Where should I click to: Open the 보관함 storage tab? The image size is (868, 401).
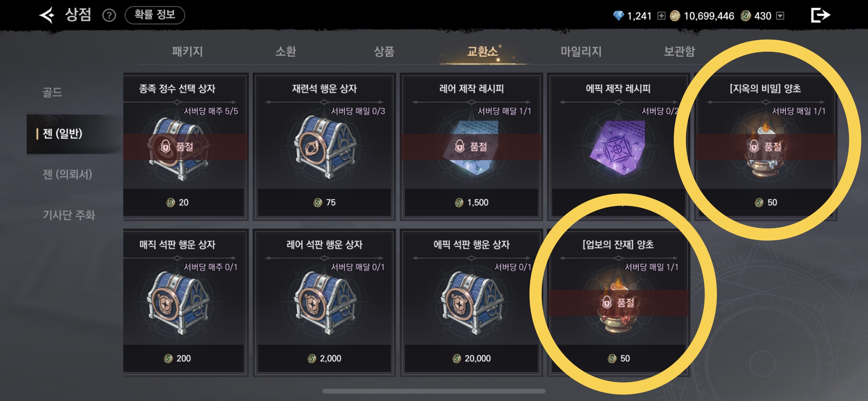click(x=679, y=51)
